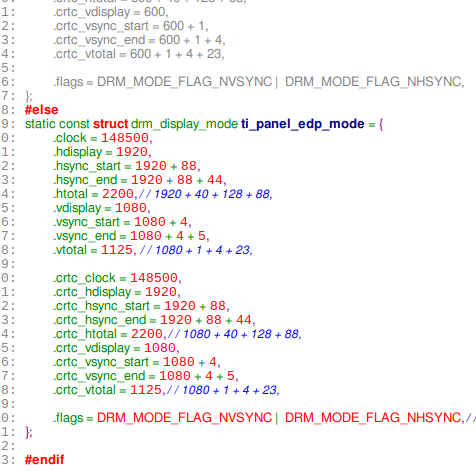The height and width of the screenshot is (471, 476).
Task: Click the .crtc_clock = 148500 line
Action: click(117, 278)
